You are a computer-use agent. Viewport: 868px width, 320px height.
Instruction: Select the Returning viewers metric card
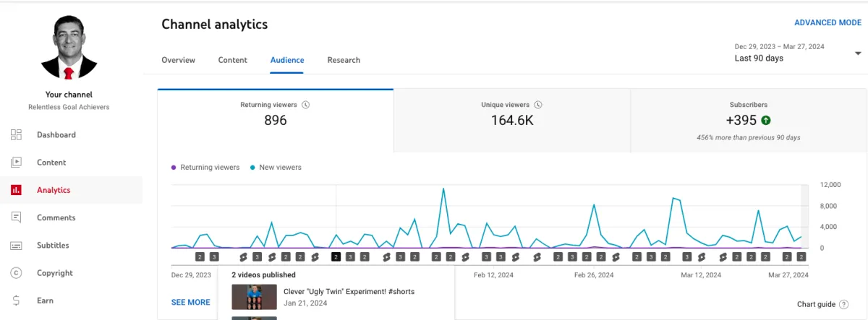tap(275, 121)
